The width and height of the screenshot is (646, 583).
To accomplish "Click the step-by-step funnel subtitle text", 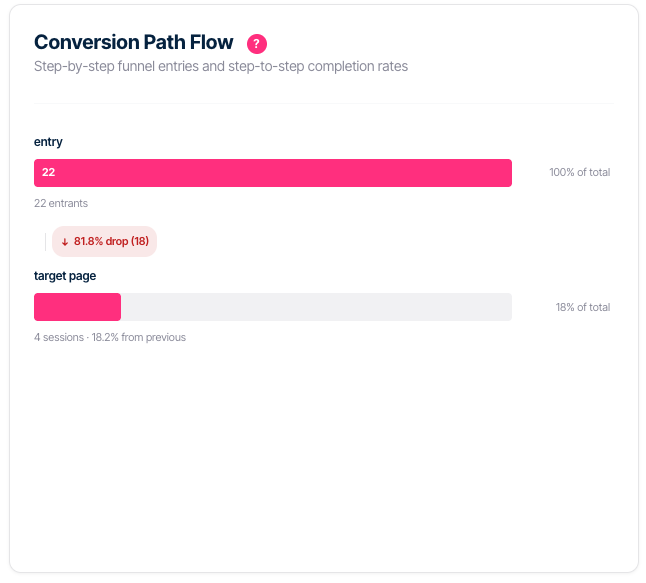I will [x=221, y=67].
